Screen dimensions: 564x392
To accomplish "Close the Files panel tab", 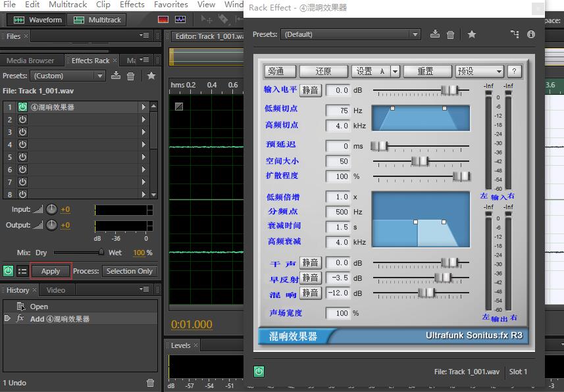I will [x=26, y=36].
